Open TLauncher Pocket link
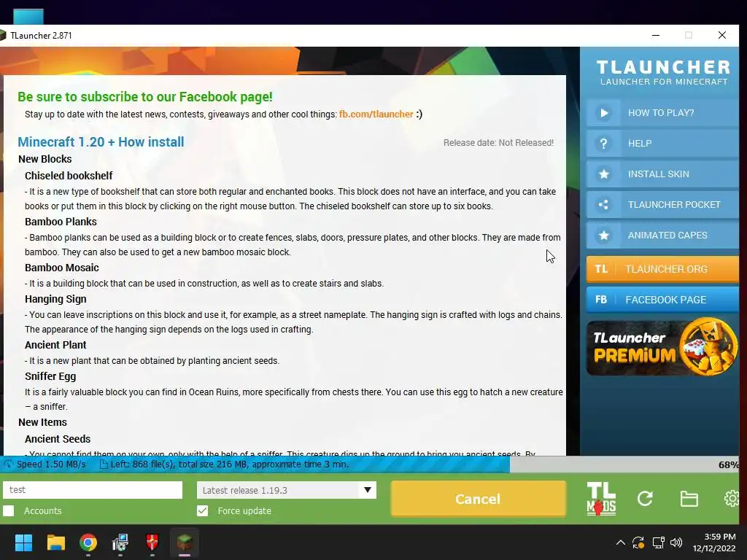747x560 pixels. [x=662, y=205]
